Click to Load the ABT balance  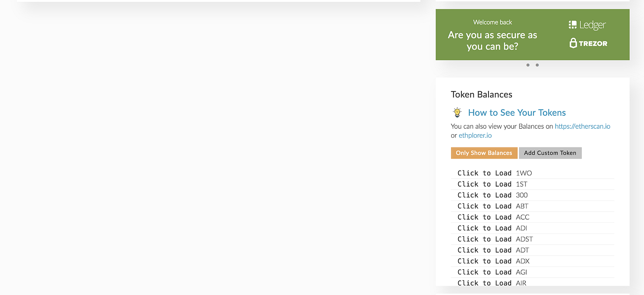[x=484, y=206]
